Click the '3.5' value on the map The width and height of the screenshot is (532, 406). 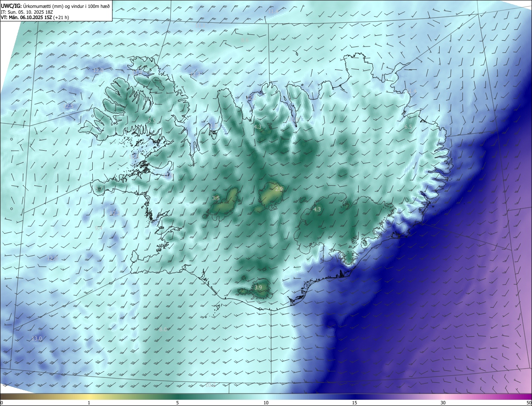216,198
